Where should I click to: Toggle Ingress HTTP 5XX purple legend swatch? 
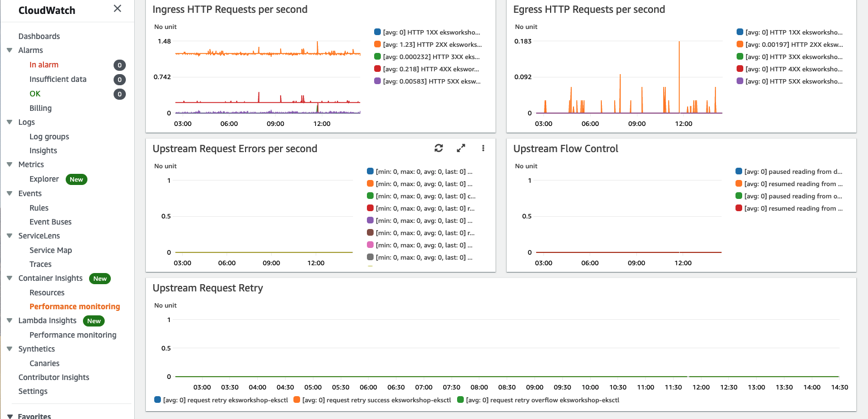pyautogui.click(x=378, y=81)
